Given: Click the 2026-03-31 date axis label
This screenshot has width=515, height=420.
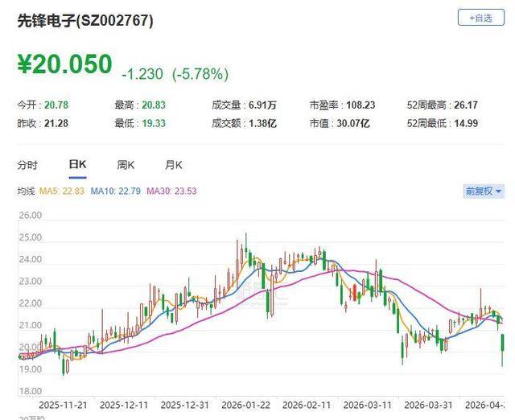Looking at the screenshot, I should 428,405.
